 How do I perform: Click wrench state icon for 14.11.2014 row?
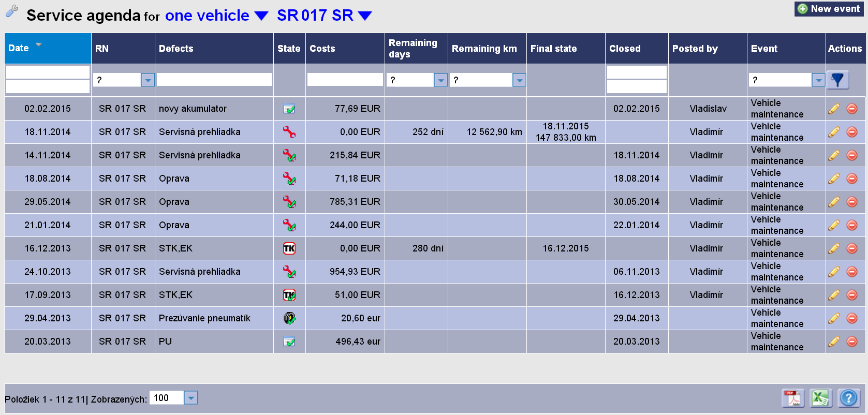[289, 155]
